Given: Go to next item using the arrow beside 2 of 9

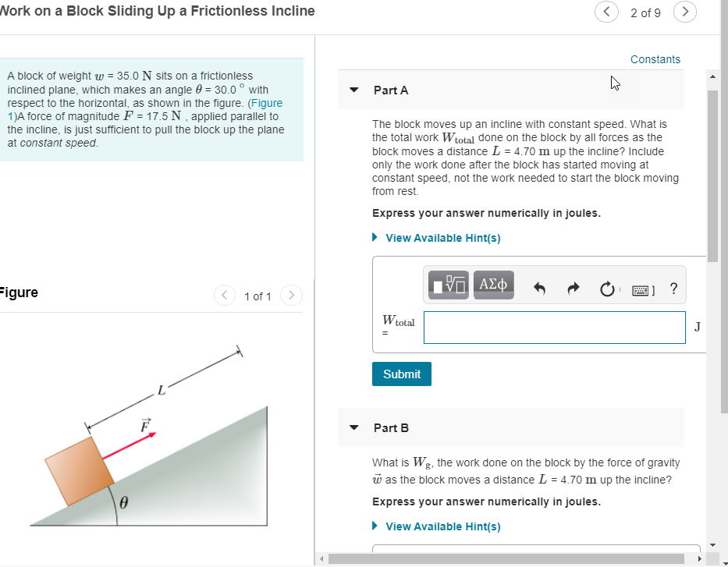Looking at the screenshot, I should tap(684, 12).
